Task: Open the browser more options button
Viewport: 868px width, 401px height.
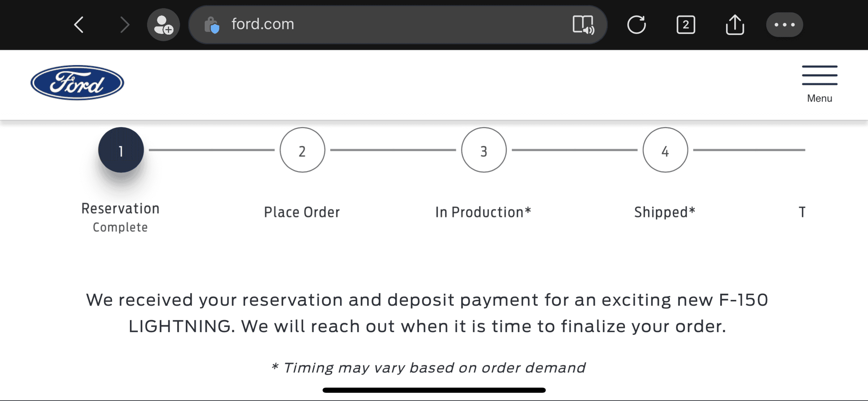Action: 784,25
